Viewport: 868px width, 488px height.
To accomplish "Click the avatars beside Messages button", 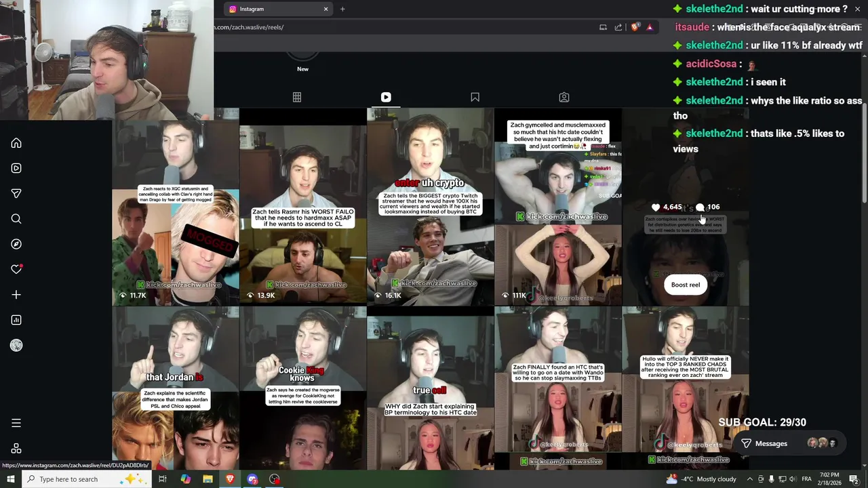I will 823,443.
